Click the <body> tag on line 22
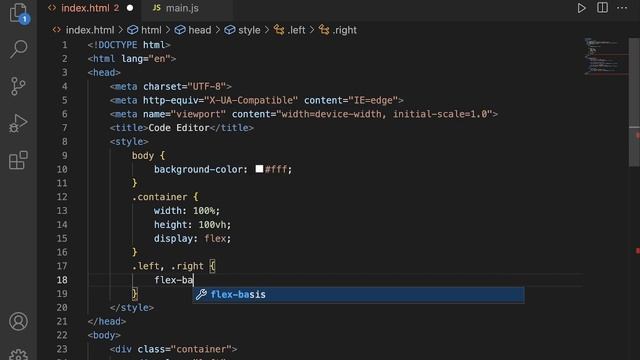The width and height of the screenshot is (640, 360). click(104, 335)
